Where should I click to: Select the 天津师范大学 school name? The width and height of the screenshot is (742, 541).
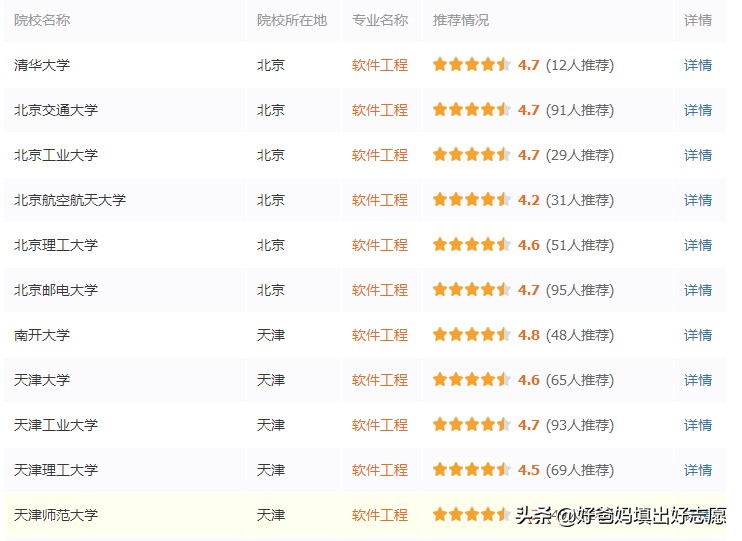point(56,514)
